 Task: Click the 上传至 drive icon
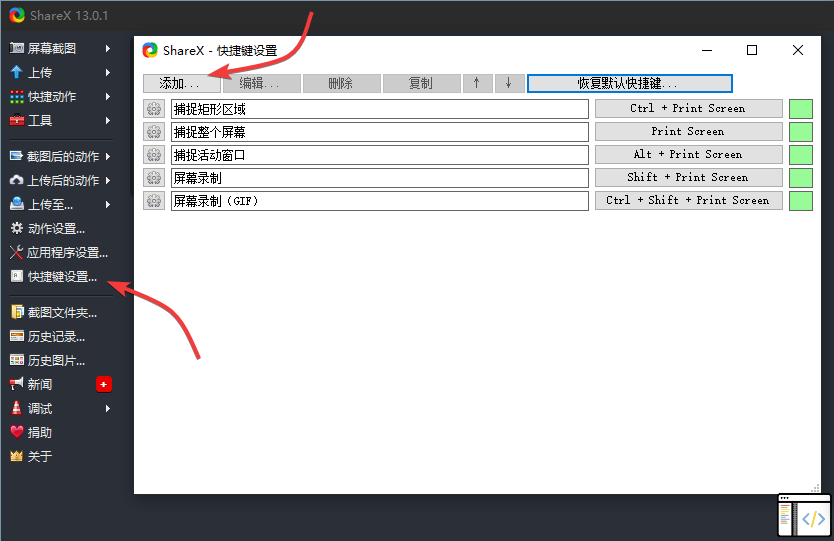[x=17, y=204]
